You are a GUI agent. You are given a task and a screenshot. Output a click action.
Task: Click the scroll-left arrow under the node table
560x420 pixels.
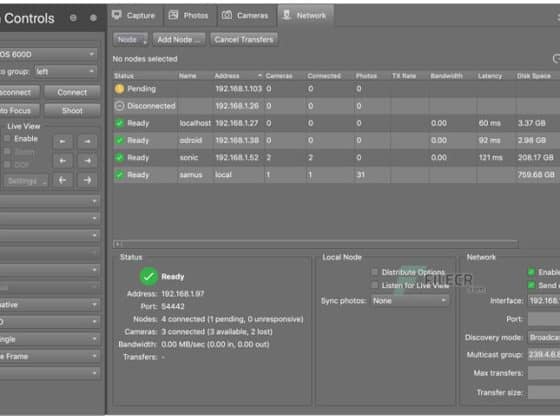point(118,244)
